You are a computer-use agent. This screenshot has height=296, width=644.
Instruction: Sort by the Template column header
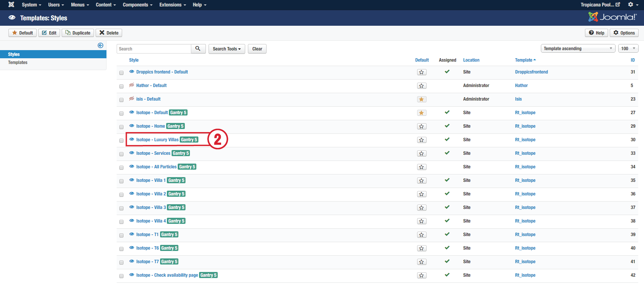[525, 60]
